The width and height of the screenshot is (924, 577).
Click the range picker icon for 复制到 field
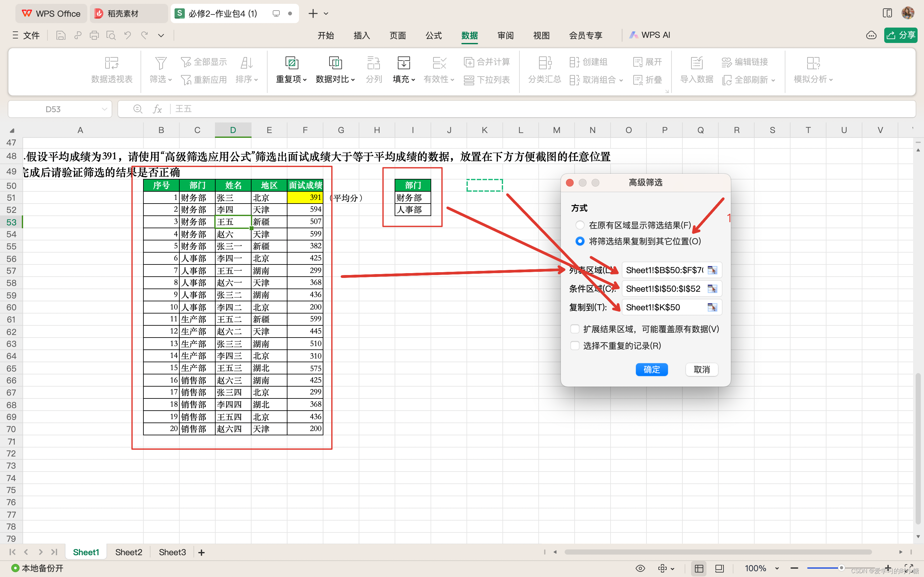pos(712,308)
